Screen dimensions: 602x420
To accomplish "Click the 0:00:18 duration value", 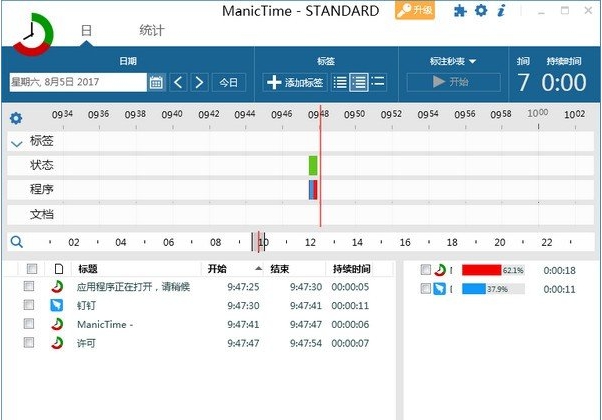I will coord(559,271).
